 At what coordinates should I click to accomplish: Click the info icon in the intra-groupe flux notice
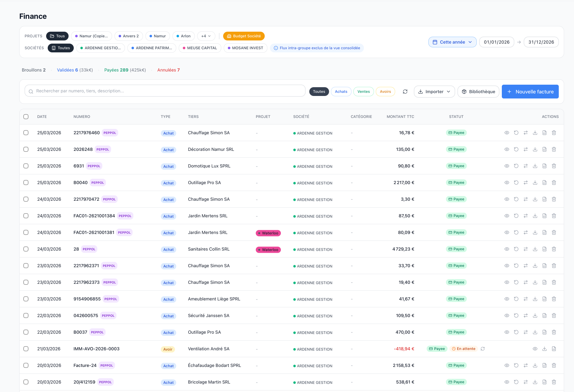point(276,48)
